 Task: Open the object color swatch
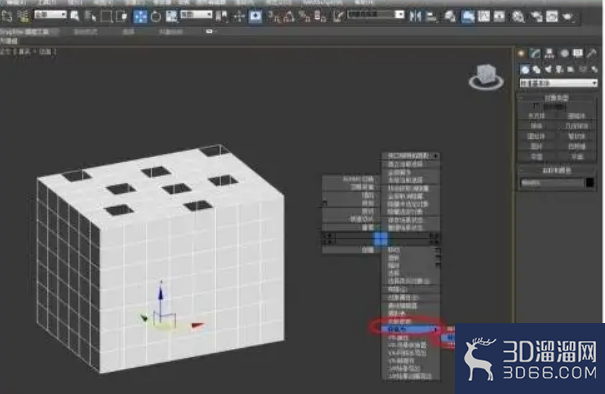point(590,183)
